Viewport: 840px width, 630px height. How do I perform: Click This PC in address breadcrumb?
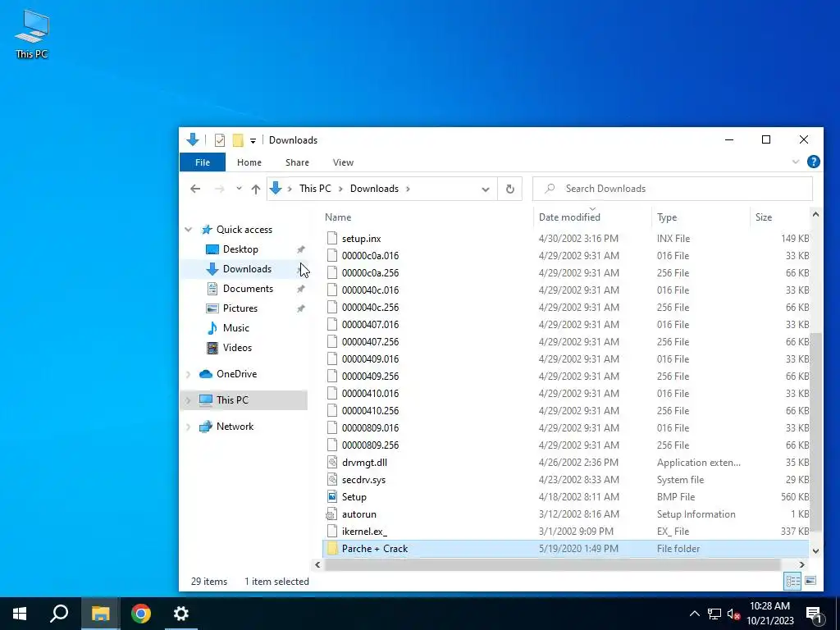(315, 189)
